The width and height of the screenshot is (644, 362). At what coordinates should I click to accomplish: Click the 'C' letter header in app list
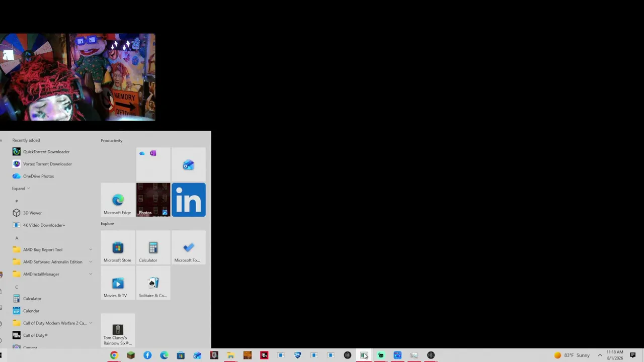(x=17, y=287)
